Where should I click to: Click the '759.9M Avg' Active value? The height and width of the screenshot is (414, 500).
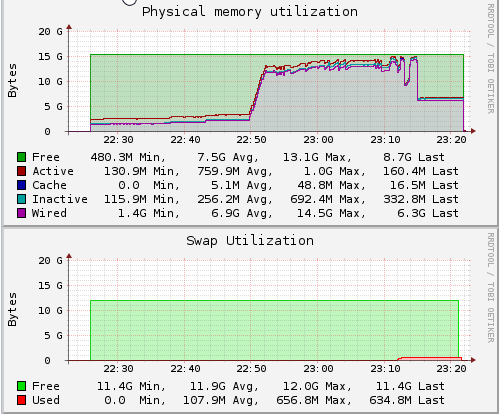[x=235, y=171]
